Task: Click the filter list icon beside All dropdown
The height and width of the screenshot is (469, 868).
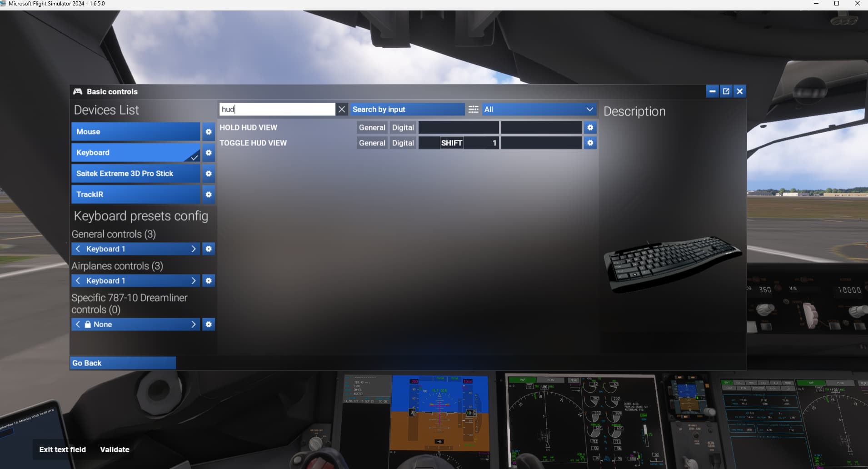Action: (x=473, y=110)
